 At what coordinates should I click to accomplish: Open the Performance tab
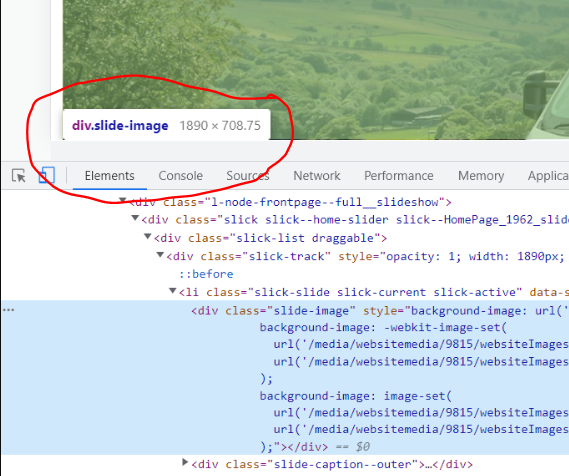point(399,176)
